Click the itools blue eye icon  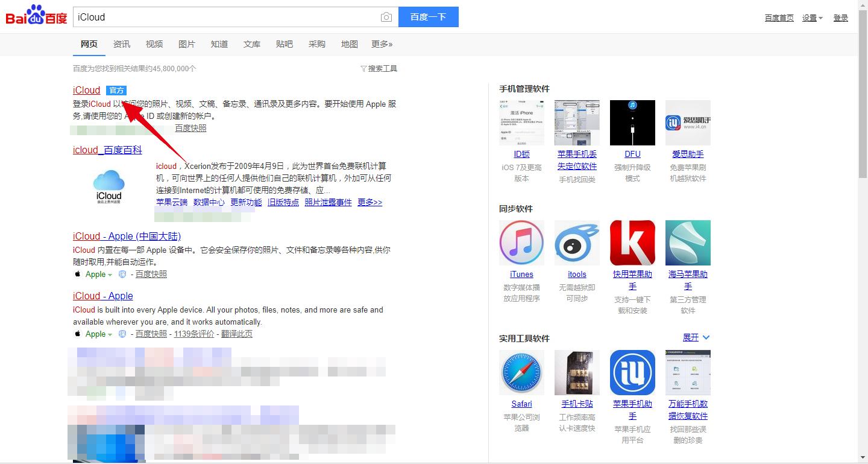coord(577,243)
